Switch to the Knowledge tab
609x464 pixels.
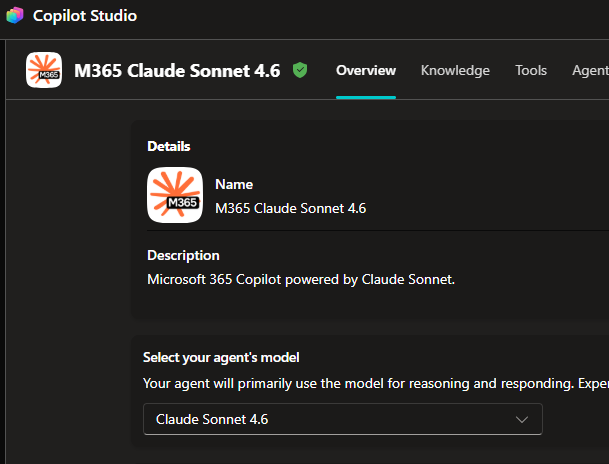455,70
